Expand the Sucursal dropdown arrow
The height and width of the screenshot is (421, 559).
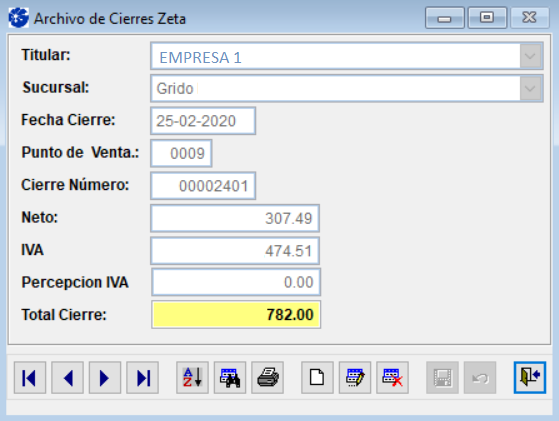point(530,88)
